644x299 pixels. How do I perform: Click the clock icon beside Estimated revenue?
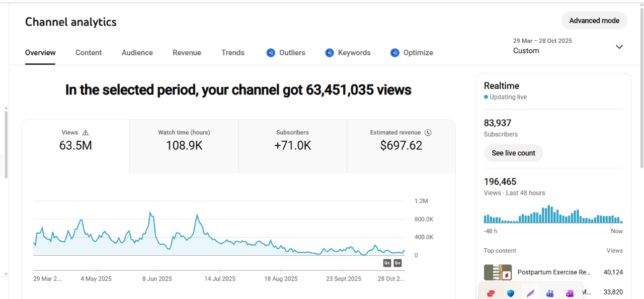(428, 133)
